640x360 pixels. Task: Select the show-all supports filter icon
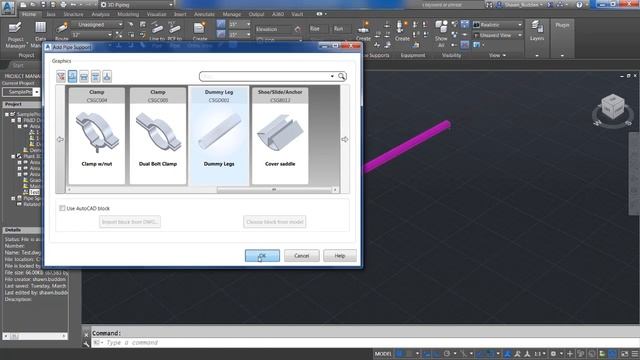click(x=61, y=76)
